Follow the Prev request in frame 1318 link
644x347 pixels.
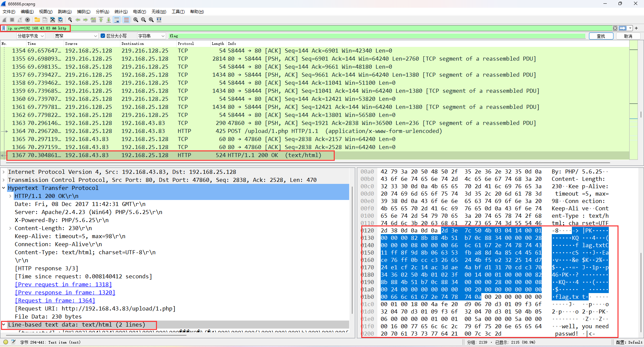(x=63, y=284)
